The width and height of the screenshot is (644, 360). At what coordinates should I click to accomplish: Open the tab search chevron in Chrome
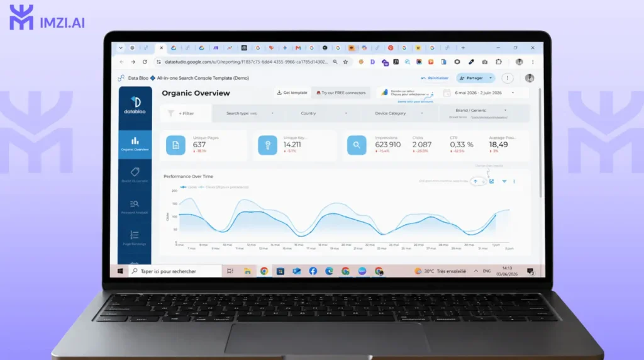point(121,48)
